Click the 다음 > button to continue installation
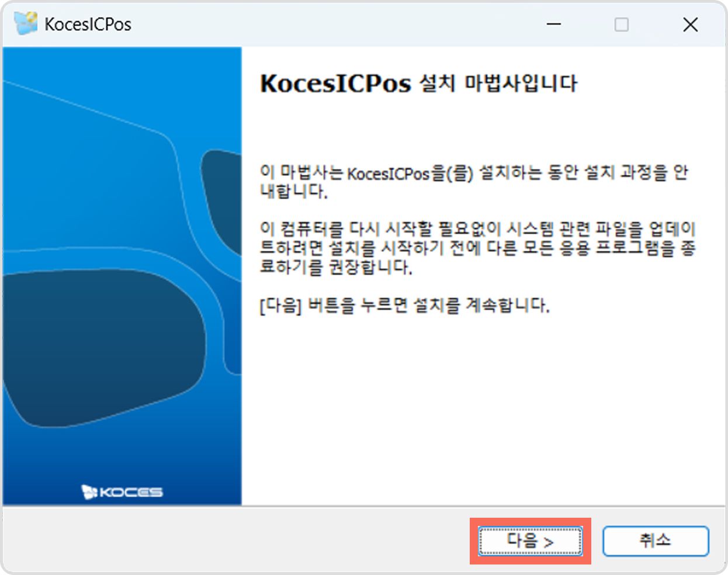 click(531, 541)
